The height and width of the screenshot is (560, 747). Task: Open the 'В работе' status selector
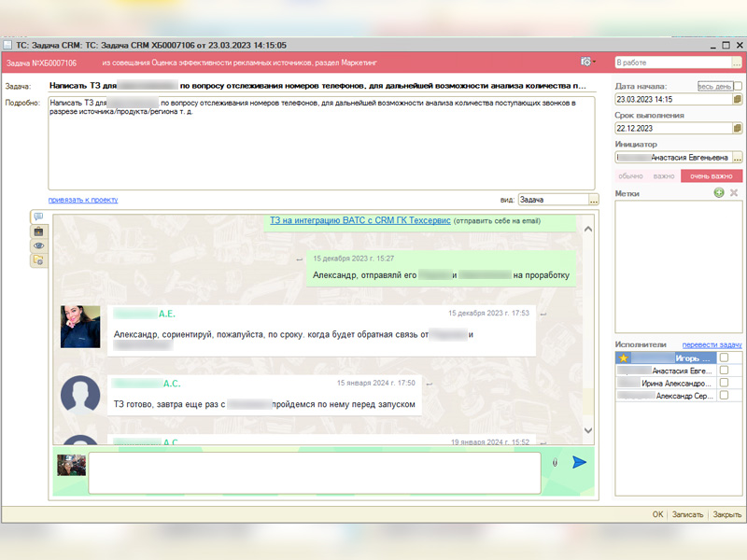[x=737, y=63]
